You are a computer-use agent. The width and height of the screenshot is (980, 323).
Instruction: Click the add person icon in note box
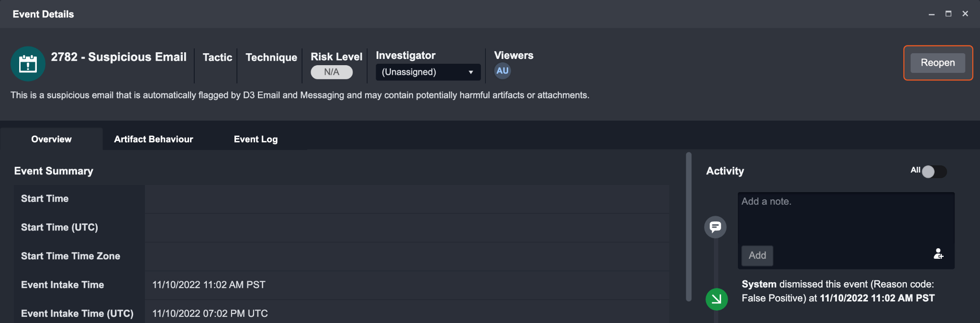[x=938, y=254]
